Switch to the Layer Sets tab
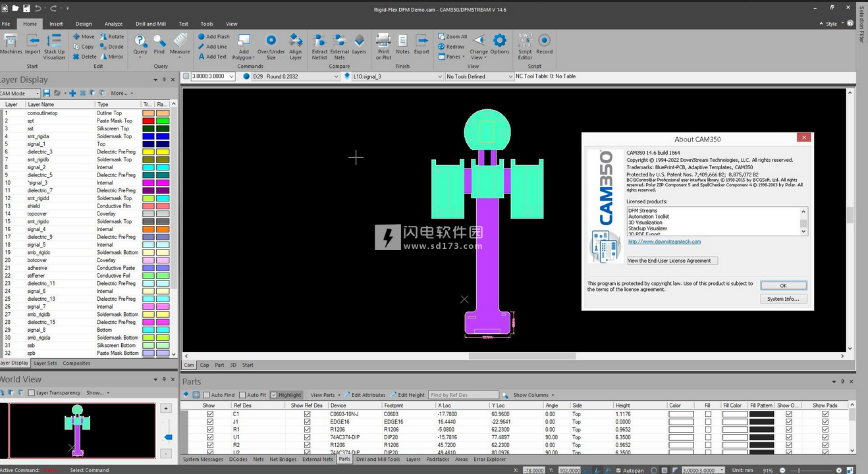Viewport: 868px width, 474px height. point(45,363)
